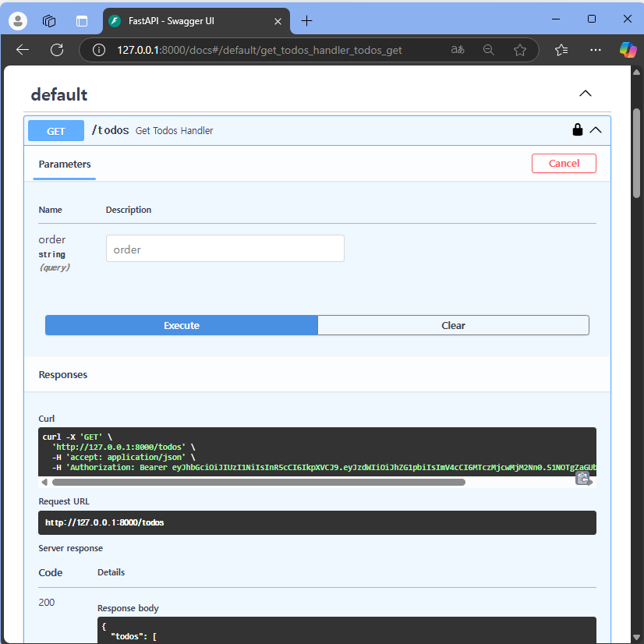Click the Details column header
644x644 pixels.
pyautogui.click(x=111, y=572)
